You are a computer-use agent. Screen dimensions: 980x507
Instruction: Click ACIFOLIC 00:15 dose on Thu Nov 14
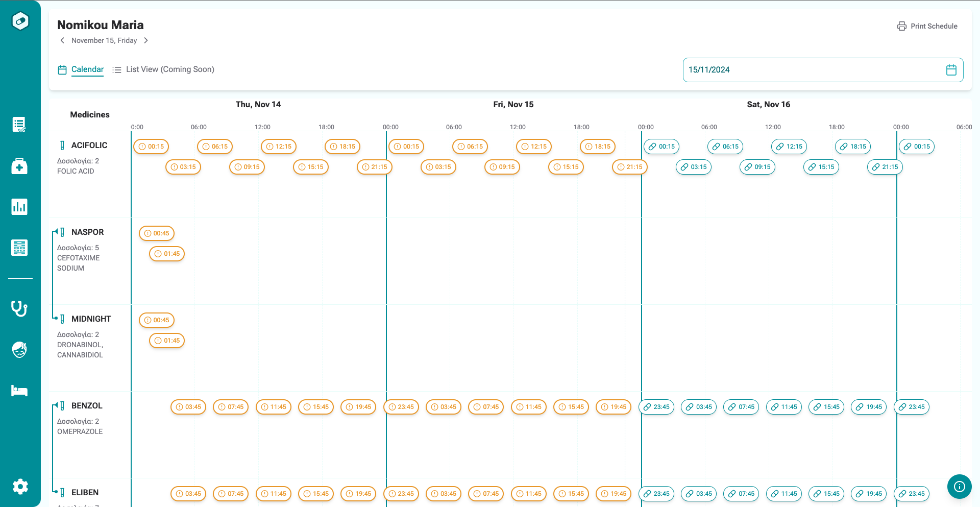(151, 147)
